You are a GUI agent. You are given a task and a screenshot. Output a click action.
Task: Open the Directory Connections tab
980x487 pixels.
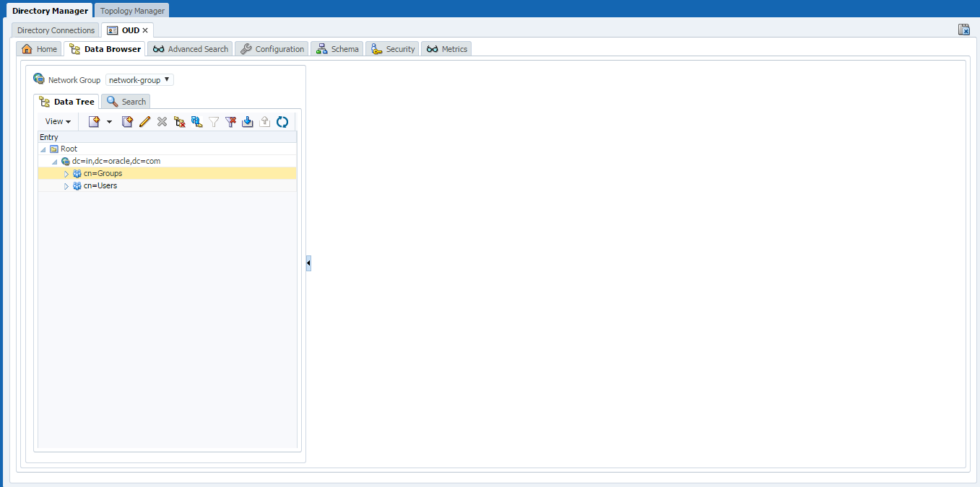(x=56, y=30)
